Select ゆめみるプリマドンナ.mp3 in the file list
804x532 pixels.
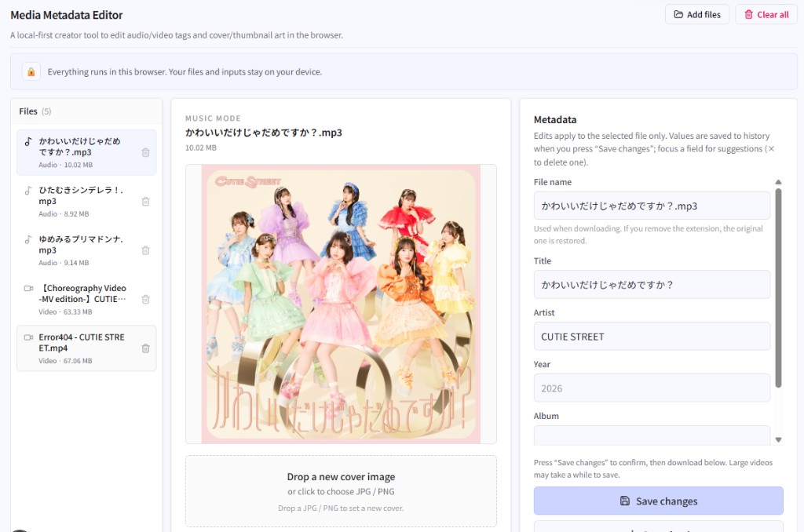[86, 250]
